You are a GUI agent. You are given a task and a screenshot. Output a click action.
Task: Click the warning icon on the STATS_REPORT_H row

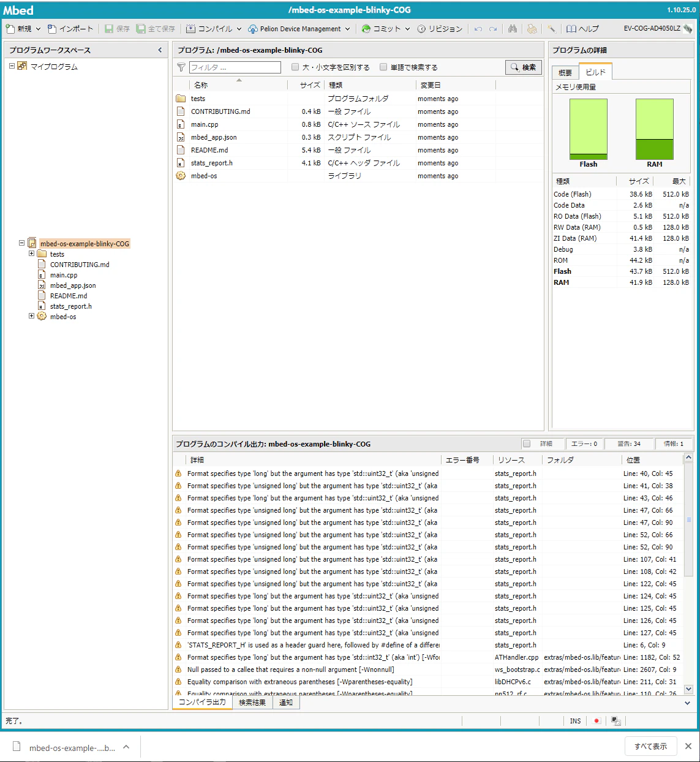coord(178,645)
